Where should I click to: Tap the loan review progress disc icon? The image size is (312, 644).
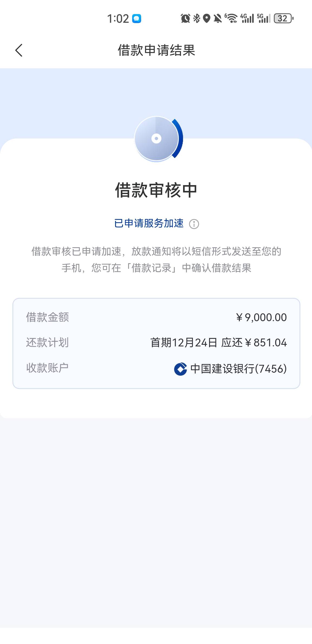pyautogui.click(x=157, y=139)
